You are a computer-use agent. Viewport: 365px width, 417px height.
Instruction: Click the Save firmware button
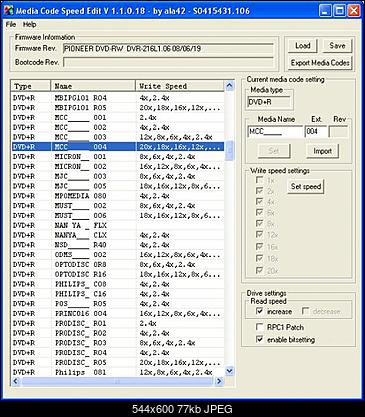coord(337,46)
